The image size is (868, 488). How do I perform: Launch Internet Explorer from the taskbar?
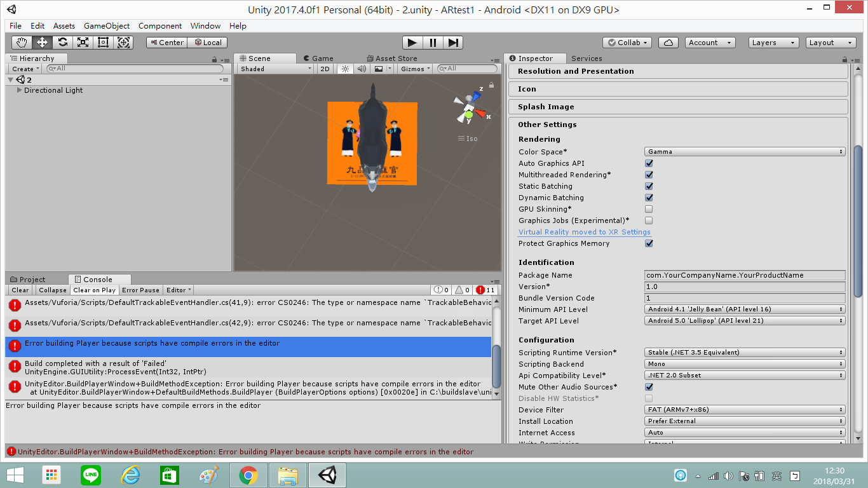click(x=130, y=475)
